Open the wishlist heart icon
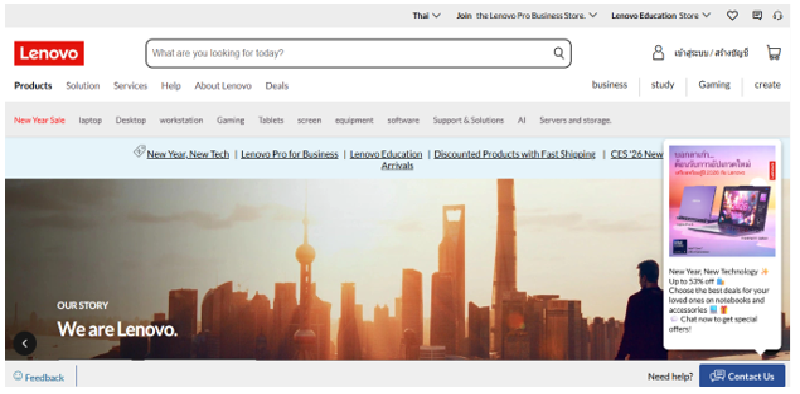The width and height of the screenshot is (800, 394). 732,16
